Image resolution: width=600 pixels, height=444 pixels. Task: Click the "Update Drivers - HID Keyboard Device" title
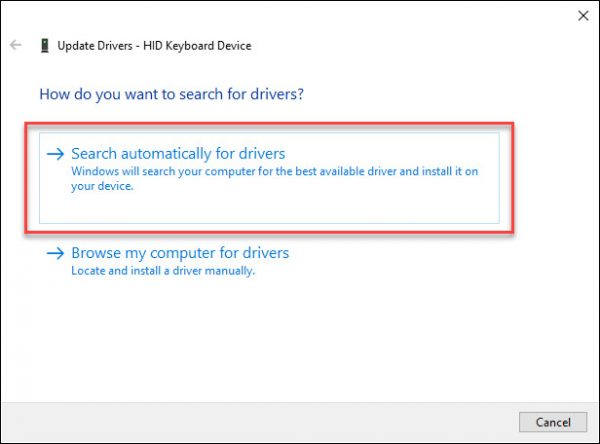click(156, 46)
